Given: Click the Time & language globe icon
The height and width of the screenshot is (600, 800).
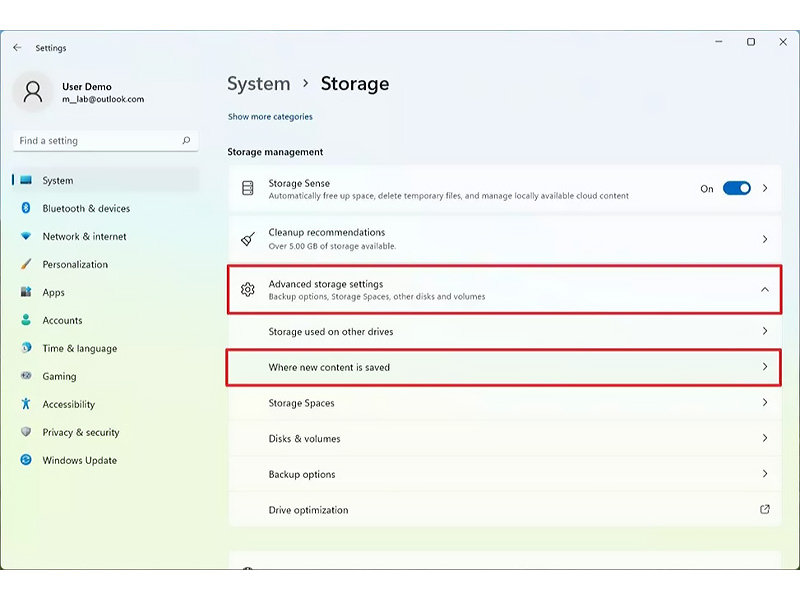Looking at the screenshot, I should (x=26, y=348).
